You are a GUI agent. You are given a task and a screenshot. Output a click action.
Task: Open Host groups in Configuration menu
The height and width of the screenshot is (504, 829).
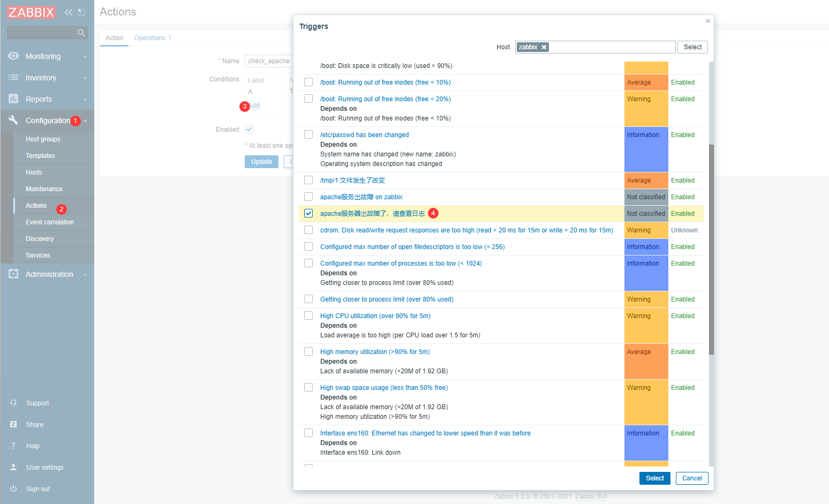click(x=43, y=139)
